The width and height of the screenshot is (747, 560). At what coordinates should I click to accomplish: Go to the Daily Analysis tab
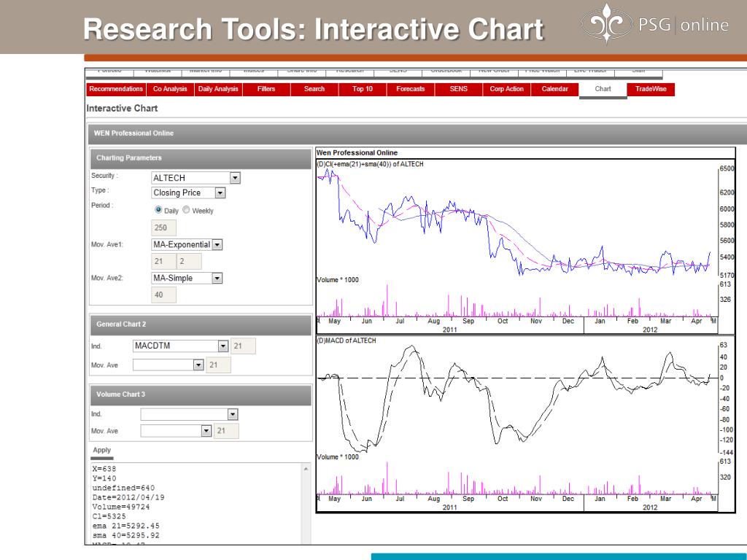(x=218, y=89)
